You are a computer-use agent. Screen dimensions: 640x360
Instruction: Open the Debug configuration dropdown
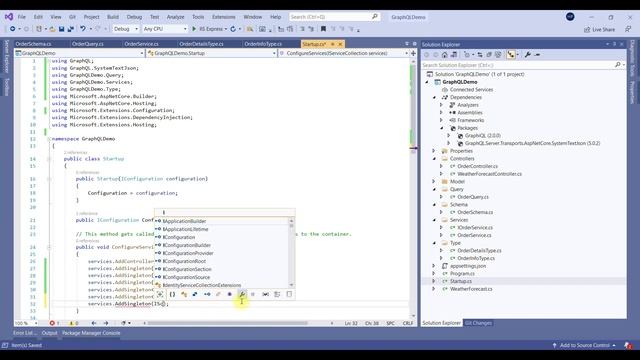[x=126, y=29]
